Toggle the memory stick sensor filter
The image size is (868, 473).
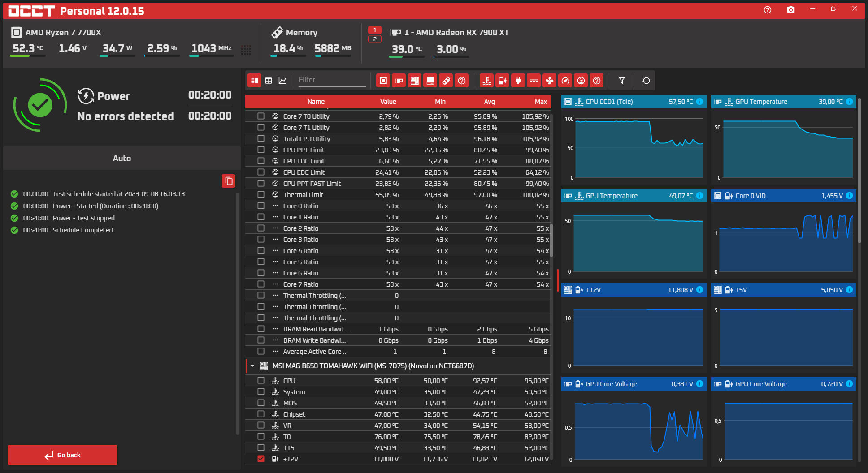pos(446,81)
